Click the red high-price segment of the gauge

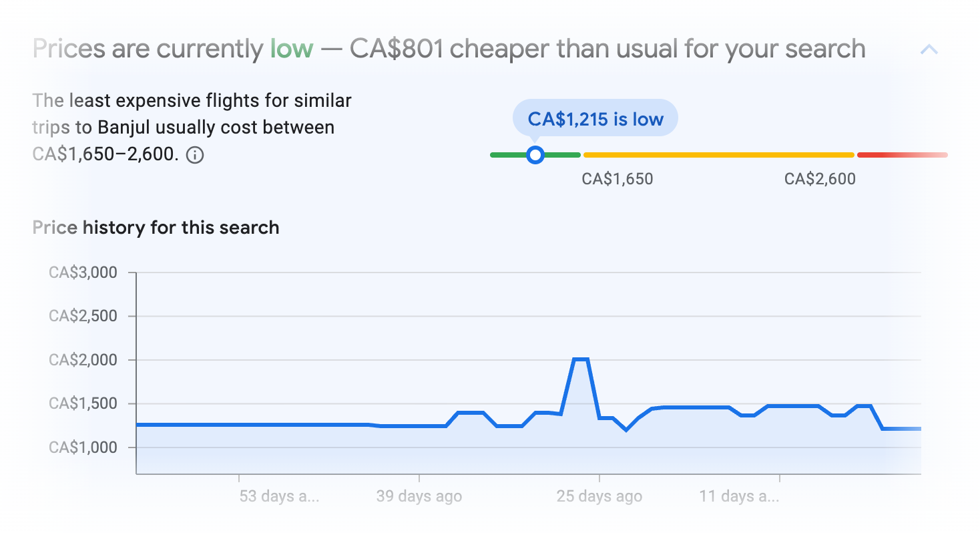click(x=901, y=154)
